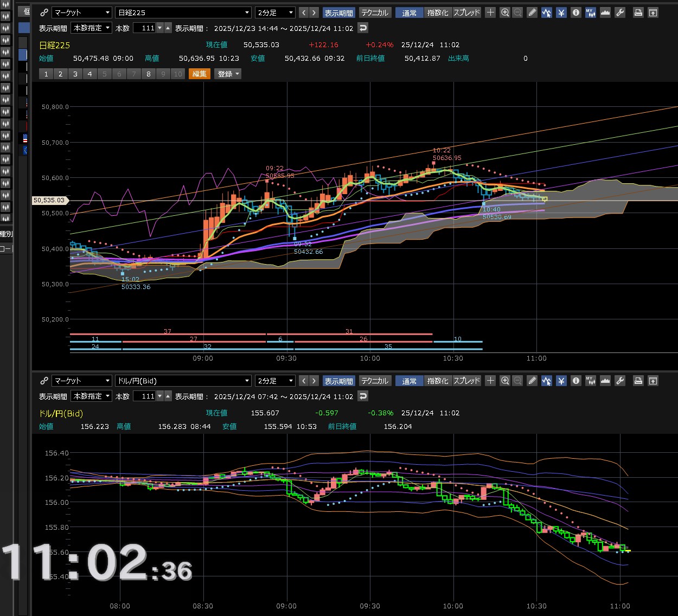This screenshot has width=678, height=616.
Task: Click the 本数 field showing 111 on the USD/JPY chart
Action: [144, 396]
